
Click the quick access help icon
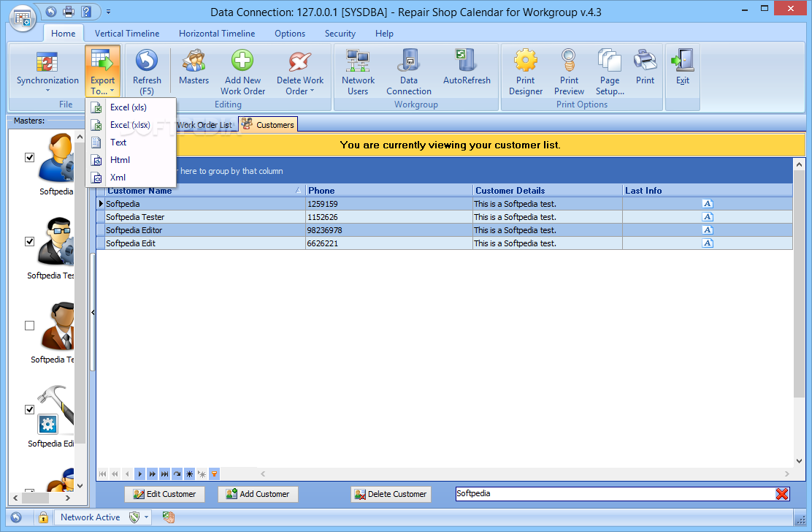point(86,11)
